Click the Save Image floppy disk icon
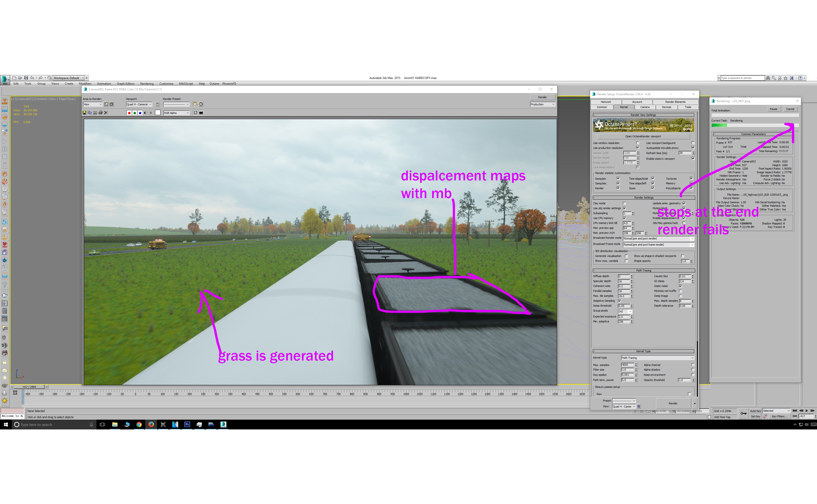This screenshot has height=504, width=817. pos(84,113)
